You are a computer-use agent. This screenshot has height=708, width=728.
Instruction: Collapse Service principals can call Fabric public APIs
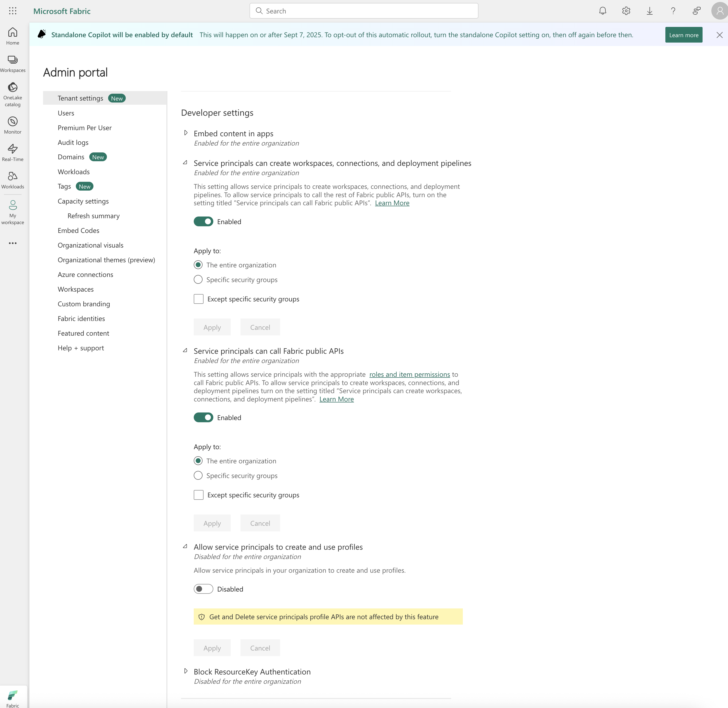(x=185, y=350)
